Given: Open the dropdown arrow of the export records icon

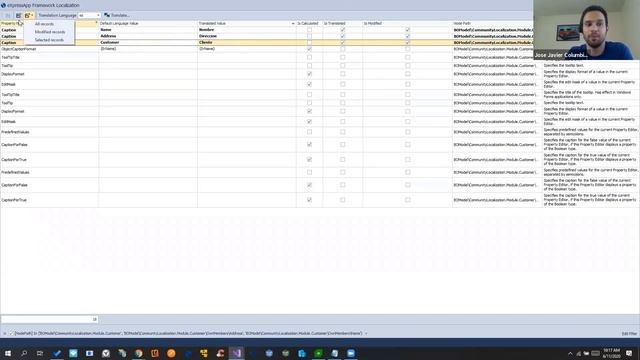Looking at the screenshot, I should coord(32,16).
